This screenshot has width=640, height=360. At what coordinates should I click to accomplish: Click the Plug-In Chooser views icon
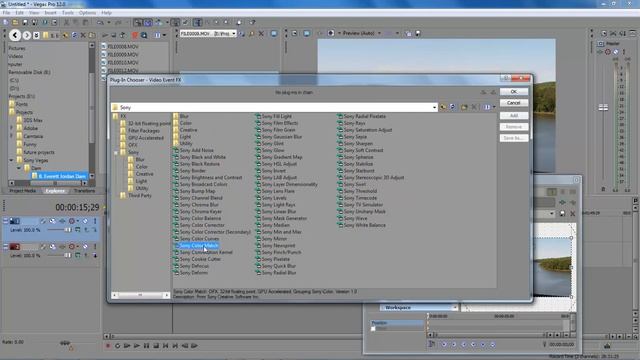(487, 107)
